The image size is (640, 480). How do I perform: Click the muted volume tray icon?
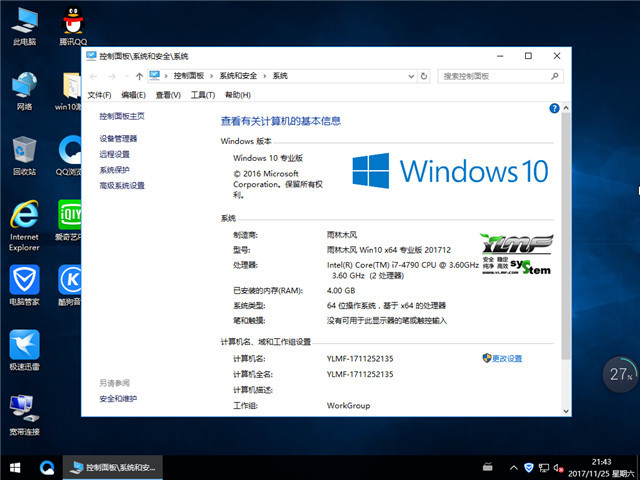point(558,468)
